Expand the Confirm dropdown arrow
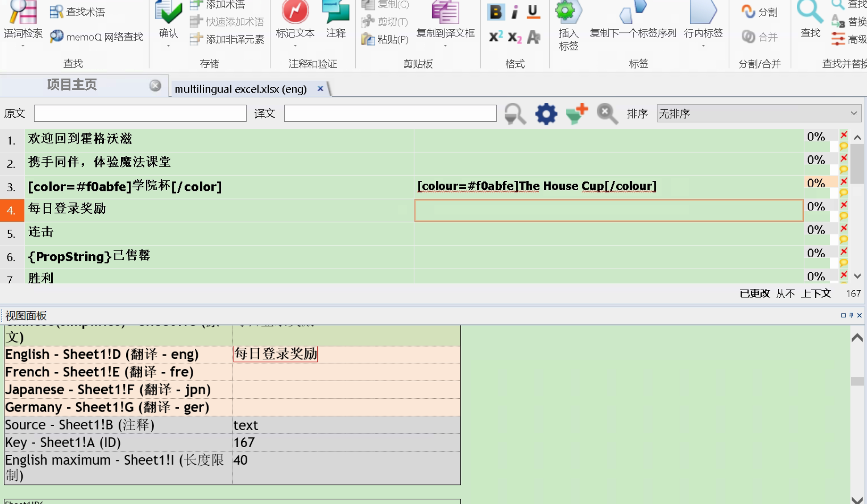The image size is (867, 504). (168, 46)
